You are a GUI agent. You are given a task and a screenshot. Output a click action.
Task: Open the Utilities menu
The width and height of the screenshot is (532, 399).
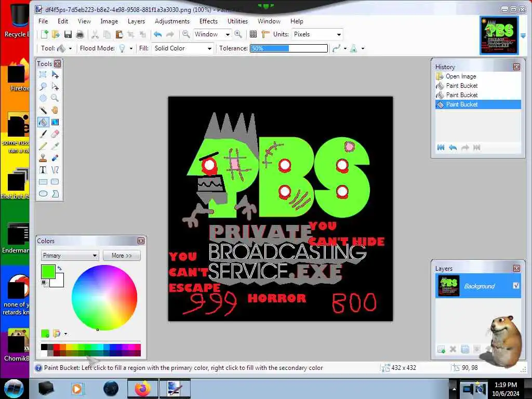pyautogui.click(x=237, y=21)
